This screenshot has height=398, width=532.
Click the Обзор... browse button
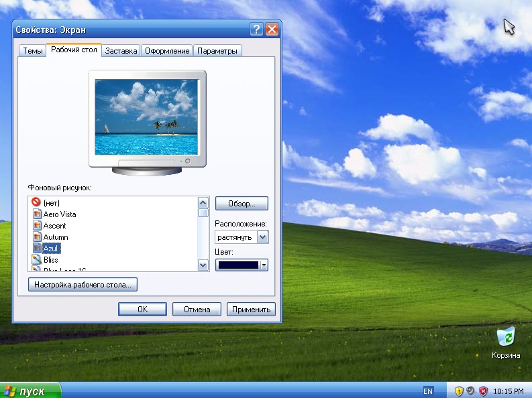click(x=242, y=204)
